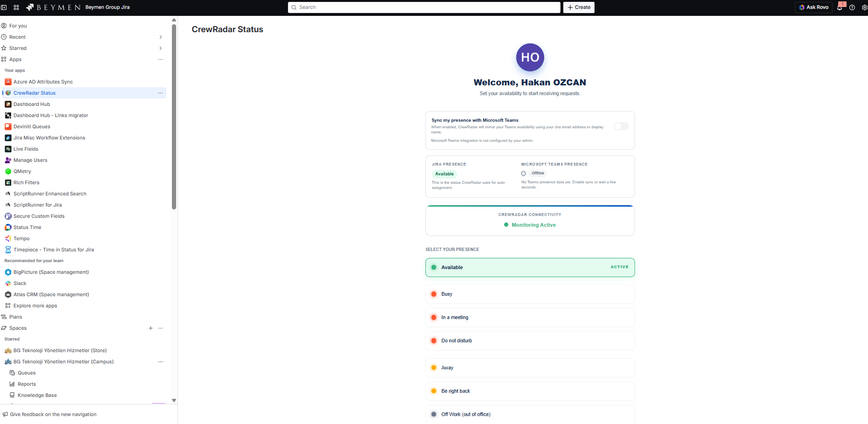Image resolution: width=868 pixels, height=424 pixels.
Task: Open the app switcher grid icon
Action: (x=16, y=7)
